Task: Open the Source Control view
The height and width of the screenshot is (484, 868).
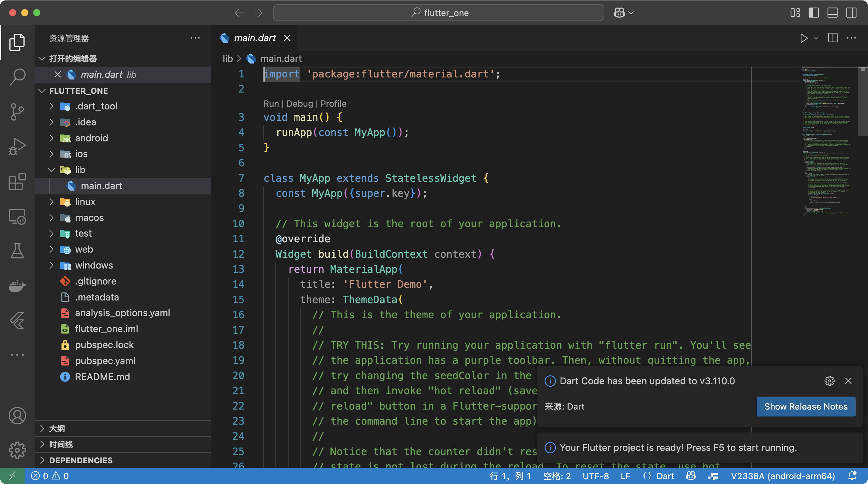Action: coord(17,111)
